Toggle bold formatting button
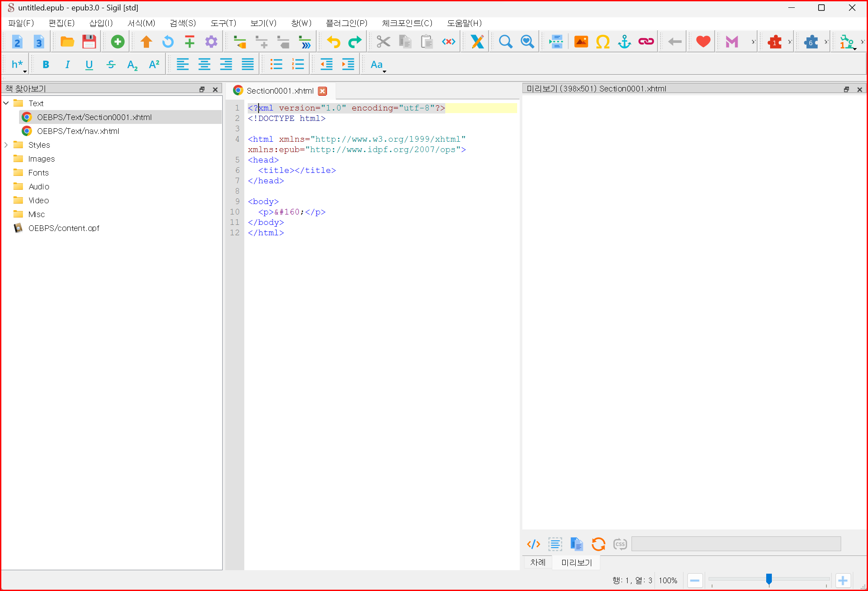This screenshot has width=868, height=591. pyautogui.click(x=46, y=65)
